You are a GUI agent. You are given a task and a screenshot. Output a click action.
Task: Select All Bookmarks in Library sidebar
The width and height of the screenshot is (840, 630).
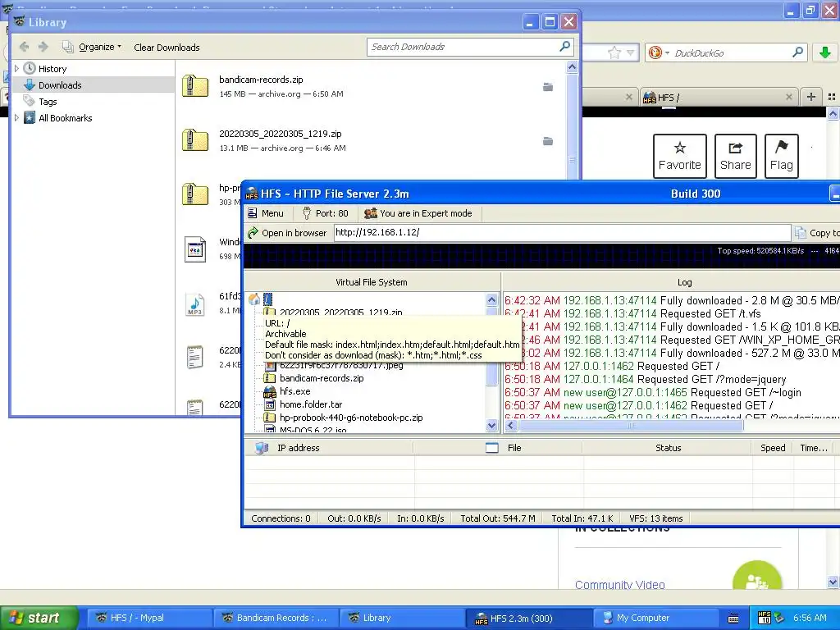tap(66, 118)
